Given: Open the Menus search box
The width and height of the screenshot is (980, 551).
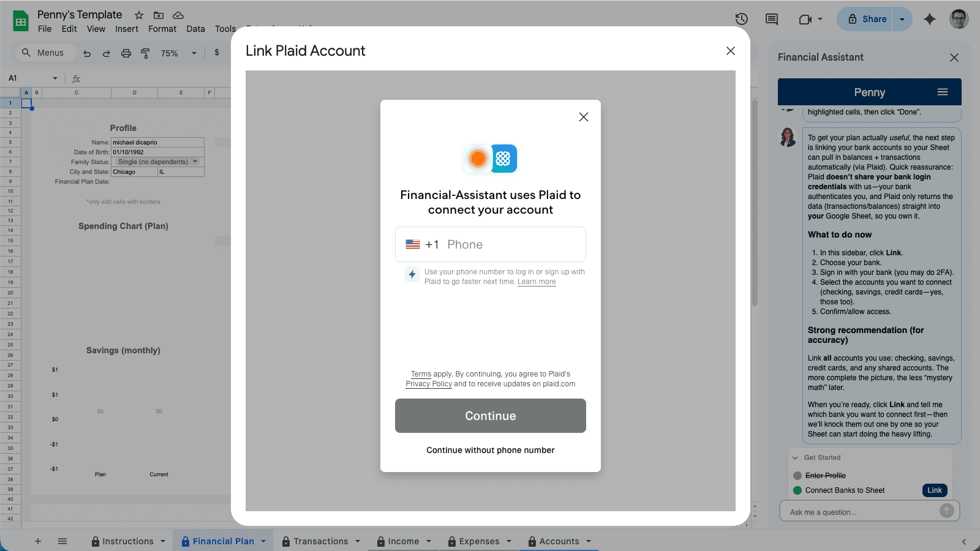Looking at the screenshot, I should pos(43,53).
